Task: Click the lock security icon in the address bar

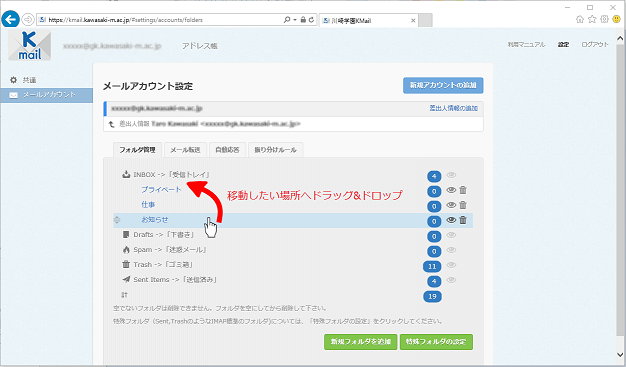Action: (303, 20)
